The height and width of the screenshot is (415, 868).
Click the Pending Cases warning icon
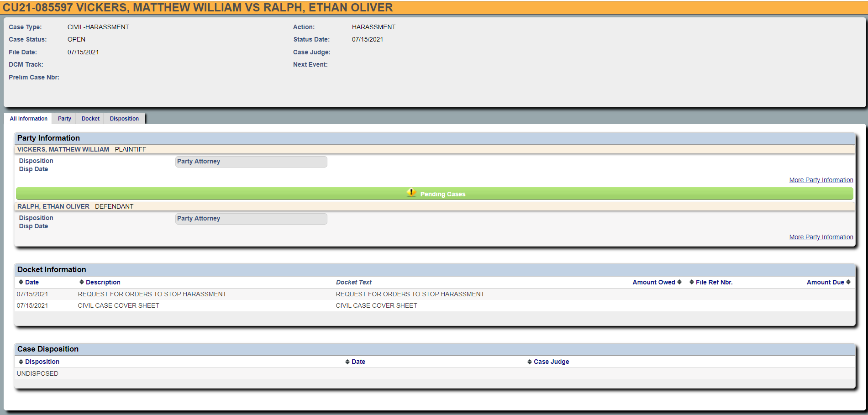tap(411, 193)
